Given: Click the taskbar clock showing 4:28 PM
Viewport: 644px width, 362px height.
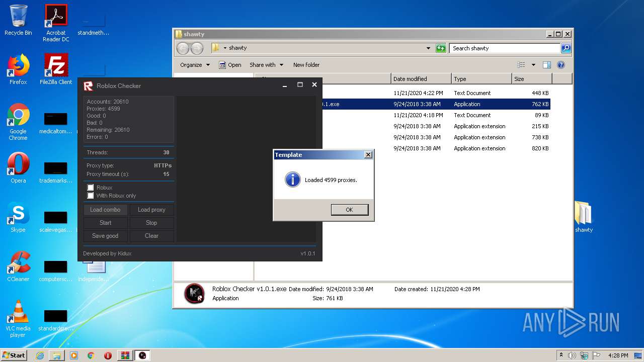Looking at the screenshot, I should tap(618, 355).
